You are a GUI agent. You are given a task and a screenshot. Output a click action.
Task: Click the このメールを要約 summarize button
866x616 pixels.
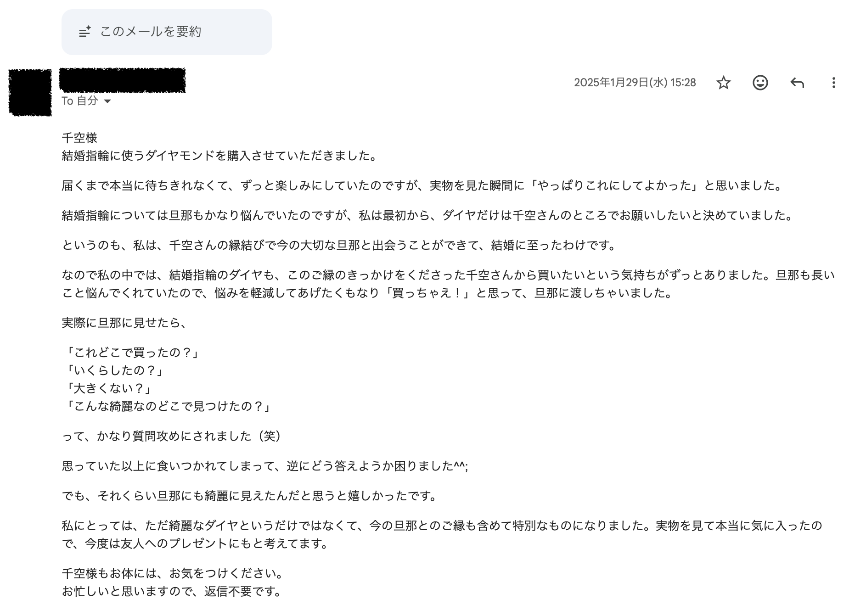coord(167,32)
